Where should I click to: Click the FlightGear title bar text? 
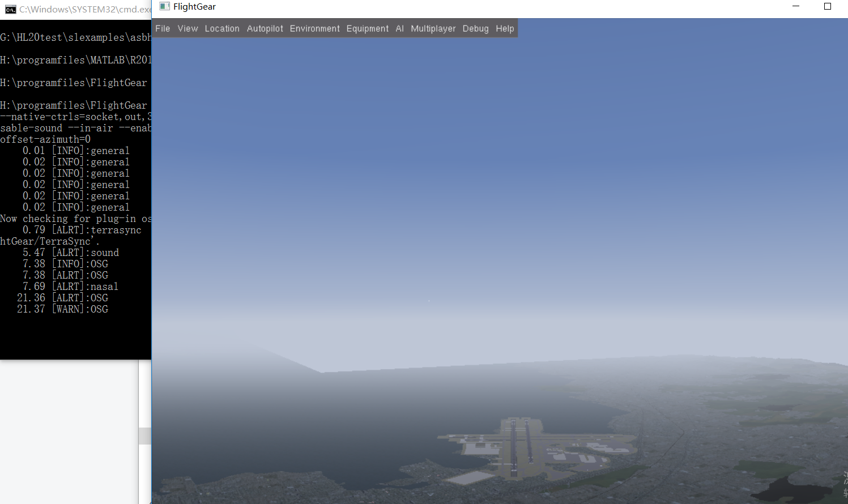pyautogui.click(x=195, y=6)
